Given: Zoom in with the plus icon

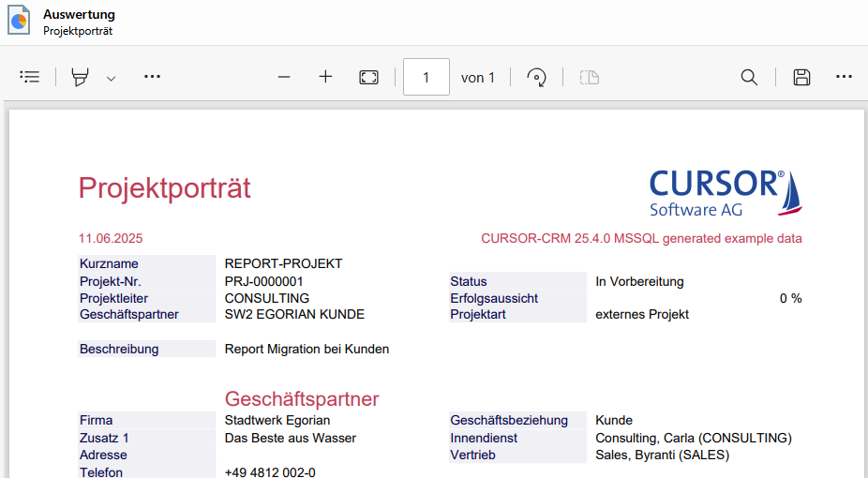Looking at the screenshot, I should (x=325, y=77).
